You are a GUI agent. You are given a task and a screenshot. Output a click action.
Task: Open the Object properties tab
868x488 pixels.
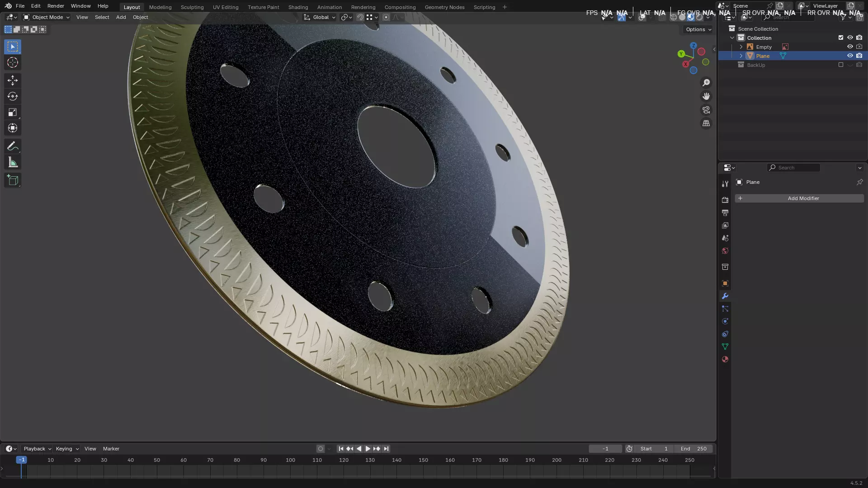pyautogui.click(x=725, y=283)
